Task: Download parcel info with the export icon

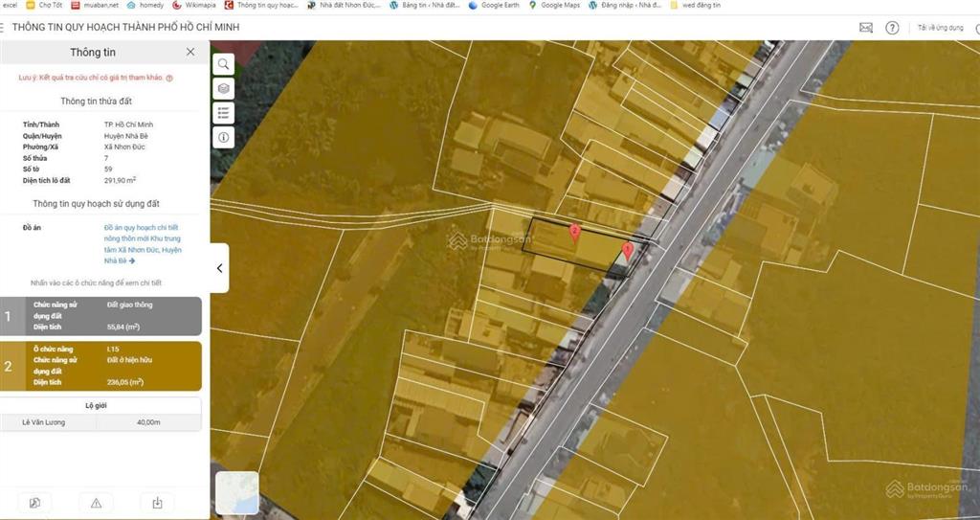Action: tap(158, 503)
